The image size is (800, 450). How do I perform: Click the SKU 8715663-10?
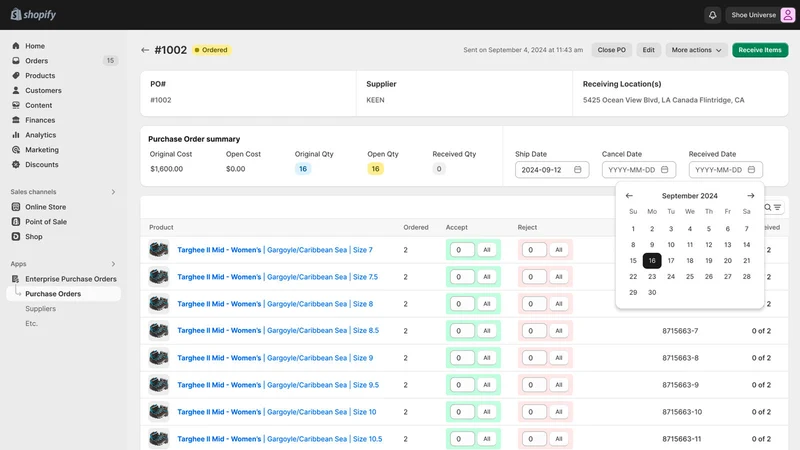682,412
